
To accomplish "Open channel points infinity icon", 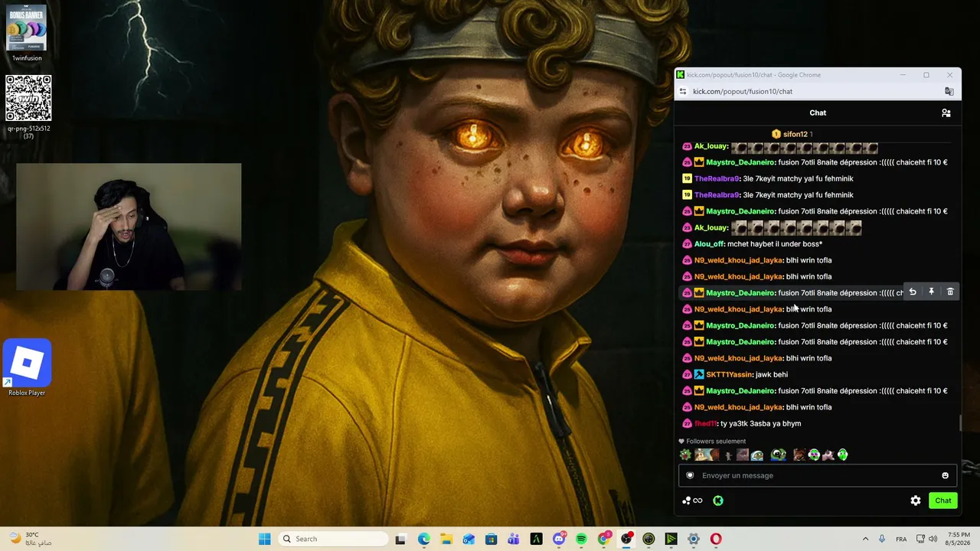I will click(692, 500).
